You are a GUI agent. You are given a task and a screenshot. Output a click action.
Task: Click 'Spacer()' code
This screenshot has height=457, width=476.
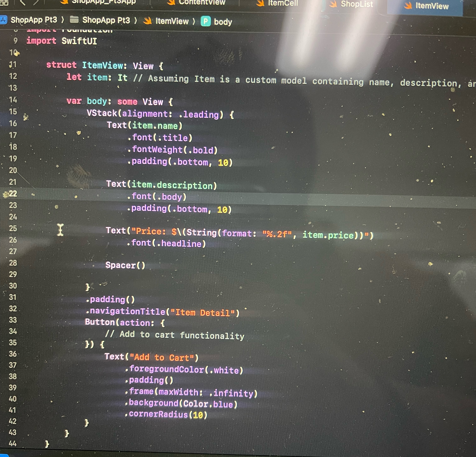pos(125,265)
